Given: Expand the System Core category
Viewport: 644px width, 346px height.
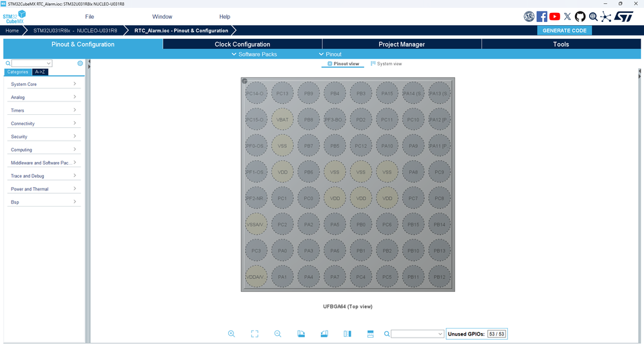Looking at the screenshot, I should click(x=44, y=84).
